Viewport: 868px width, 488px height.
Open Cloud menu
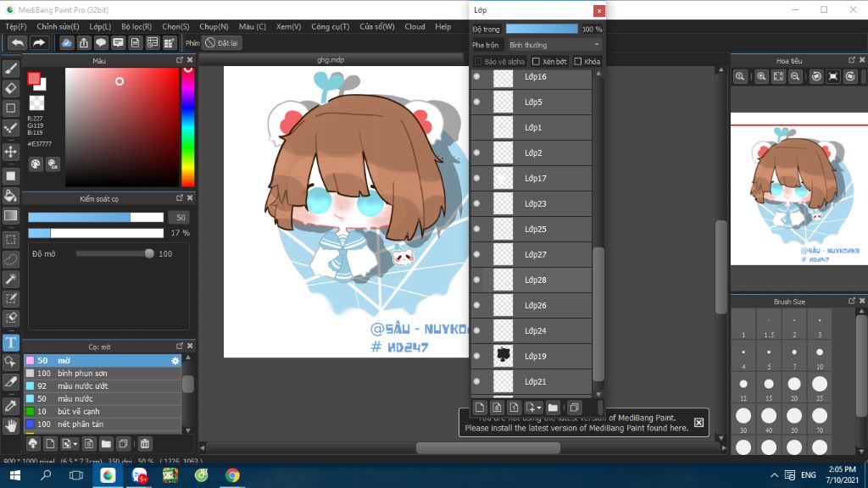point(415,26)
